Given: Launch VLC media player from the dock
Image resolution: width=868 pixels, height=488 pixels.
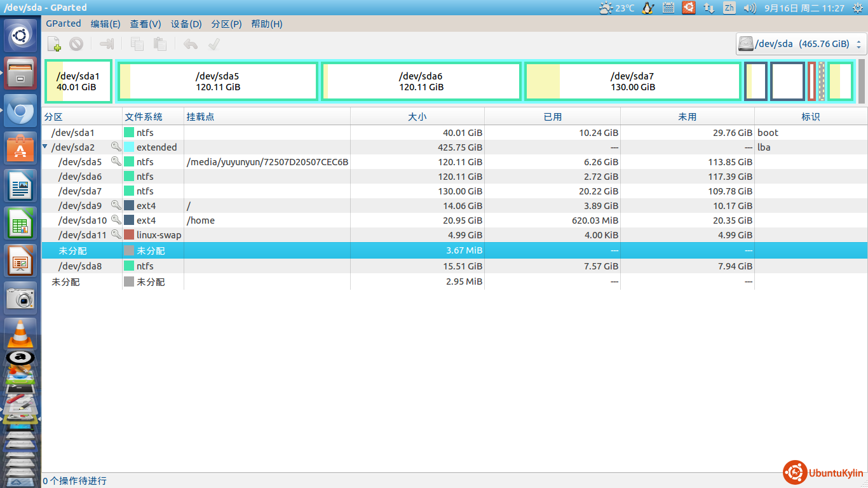Looking at the screenshot, I should (x=20, y=332).
